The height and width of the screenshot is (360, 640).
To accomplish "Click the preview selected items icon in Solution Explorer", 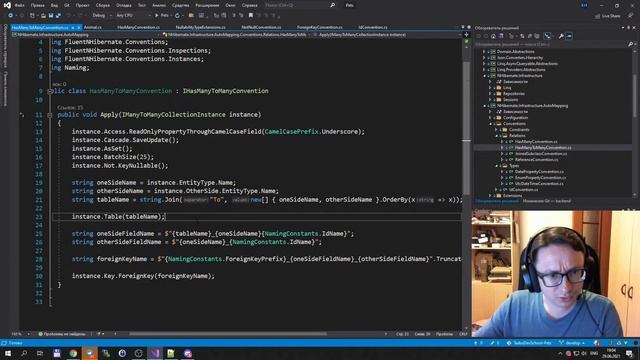I will [569, 36].
